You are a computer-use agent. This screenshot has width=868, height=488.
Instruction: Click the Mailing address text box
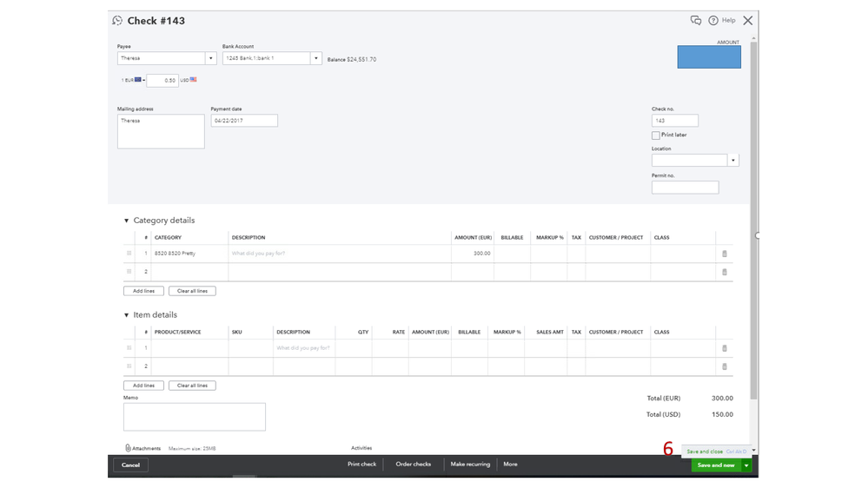(161, 132)
